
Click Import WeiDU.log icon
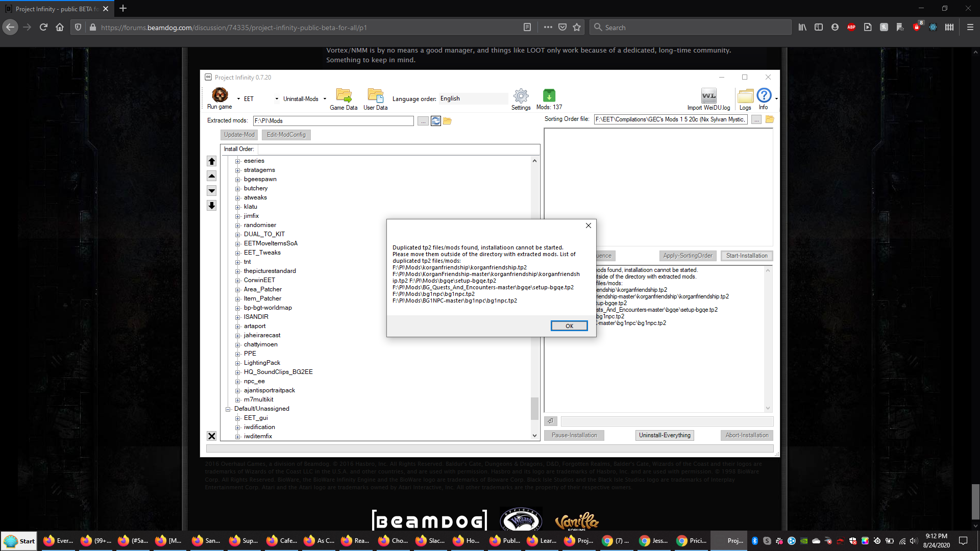point(708,95)
